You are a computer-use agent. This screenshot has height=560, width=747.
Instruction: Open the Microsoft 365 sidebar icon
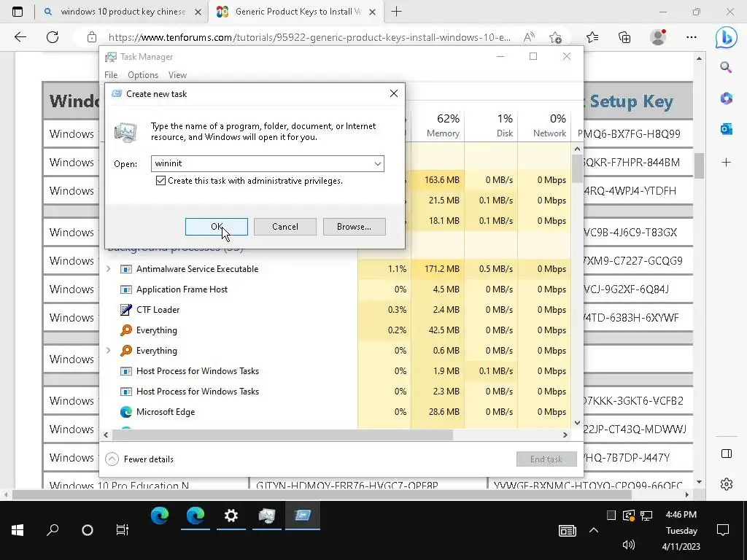pyautogui.click(x=726, y=98)
